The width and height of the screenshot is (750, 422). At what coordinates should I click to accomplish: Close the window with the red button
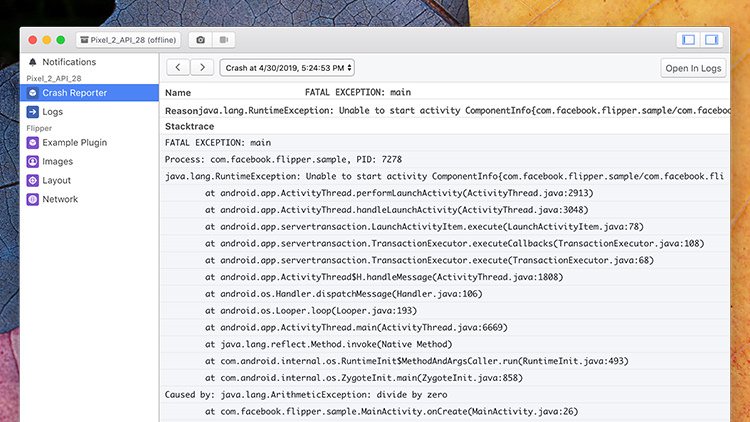tap(33, 40)
